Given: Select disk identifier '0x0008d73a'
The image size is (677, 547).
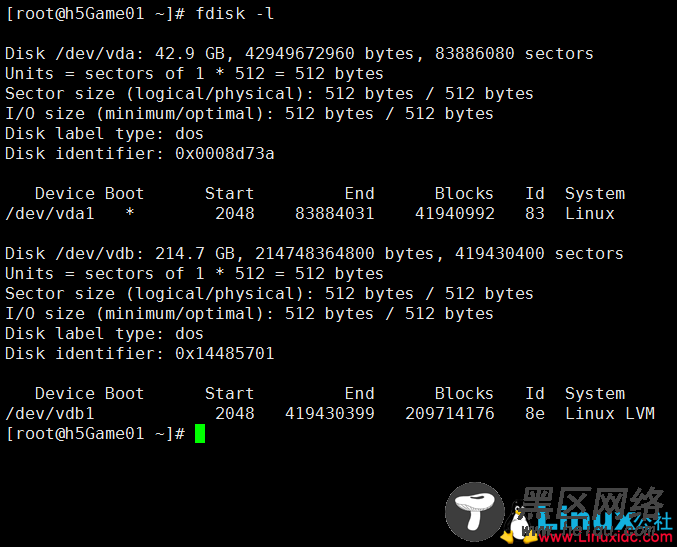Looking at the screenshot, I should 225,154.
